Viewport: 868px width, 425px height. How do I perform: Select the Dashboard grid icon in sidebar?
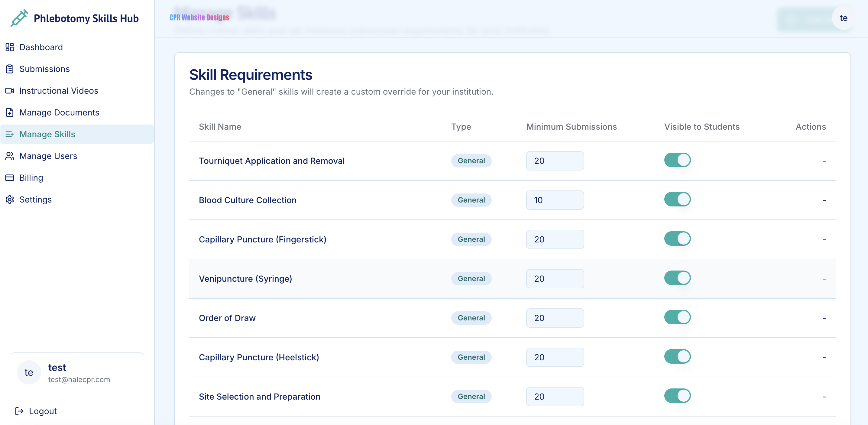click(x=9, y=47)
